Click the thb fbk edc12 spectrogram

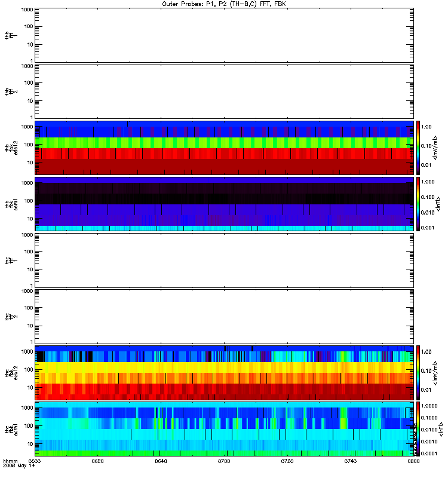tap(224, 148)
